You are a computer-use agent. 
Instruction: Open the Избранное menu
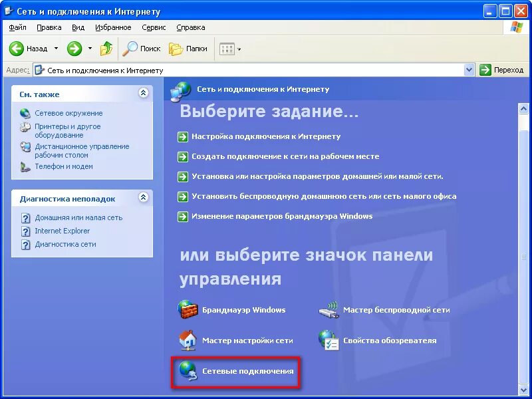113,27
